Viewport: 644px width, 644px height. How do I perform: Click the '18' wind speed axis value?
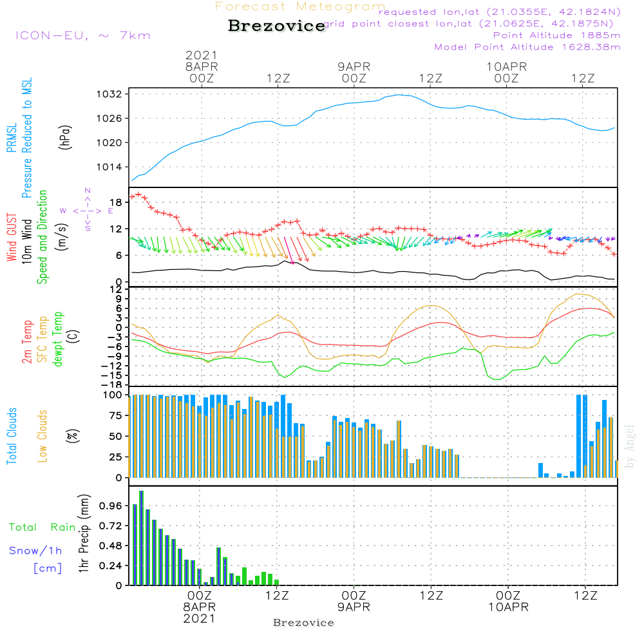[x=116, y=202]
